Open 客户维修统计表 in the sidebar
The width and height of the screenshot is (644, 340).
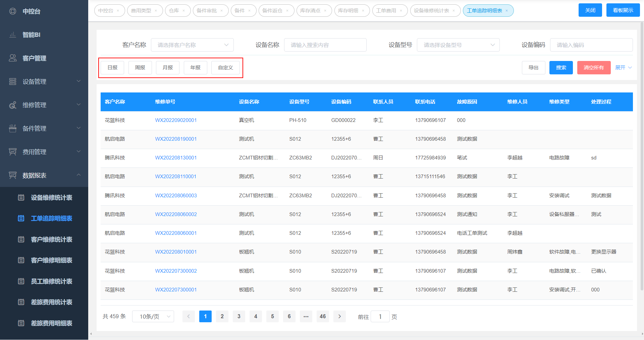coord(51,240)
